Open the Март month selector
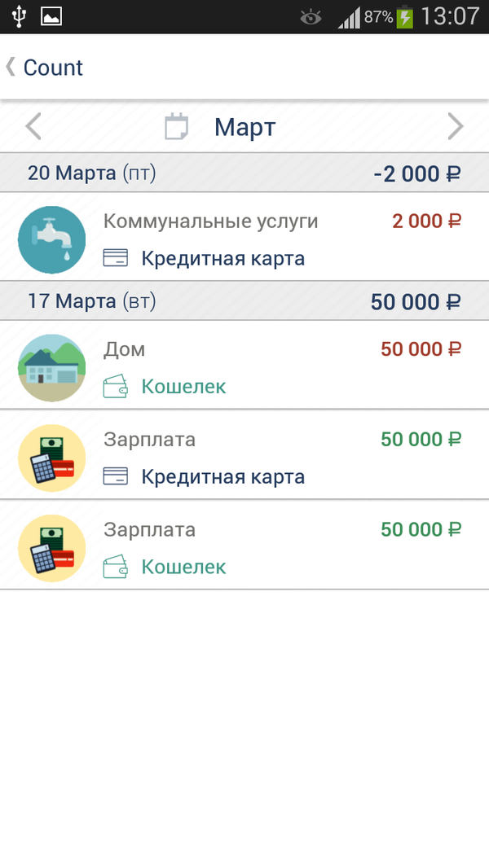The width and height of the screenshot is (489, 868). 243,126
